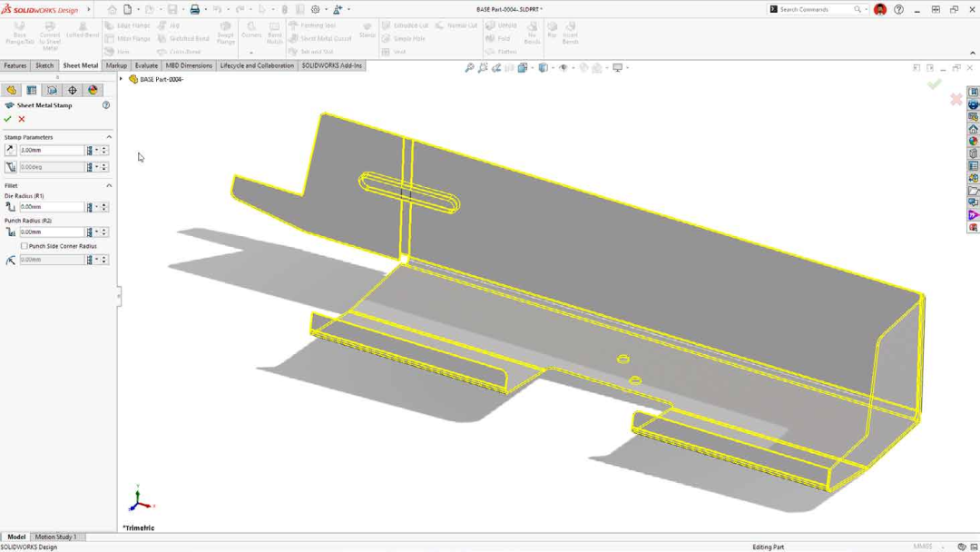This screenshot has height=552, width=980.
Task: Open the Home task pane icon on right
Action: point(973,130)
